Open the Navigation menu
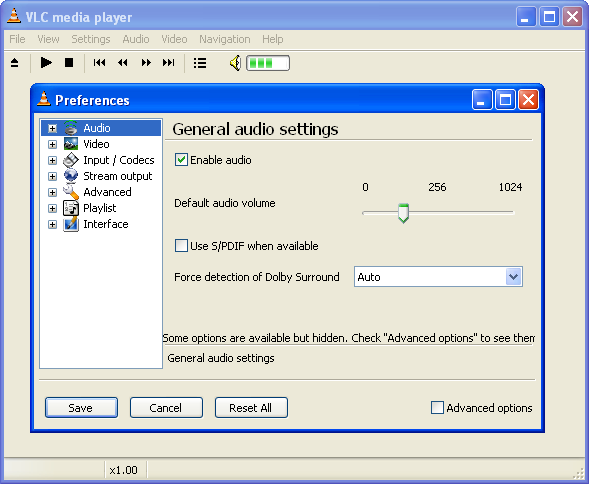589x484 pixels. 225,39
